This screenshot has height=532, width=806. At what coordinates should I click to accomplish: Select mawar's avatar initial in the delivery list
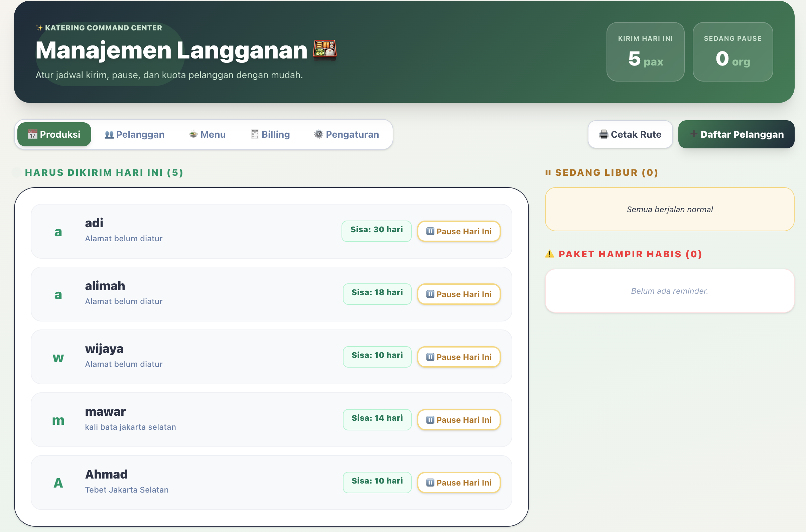pyautogui.click(x=58, y=420)
